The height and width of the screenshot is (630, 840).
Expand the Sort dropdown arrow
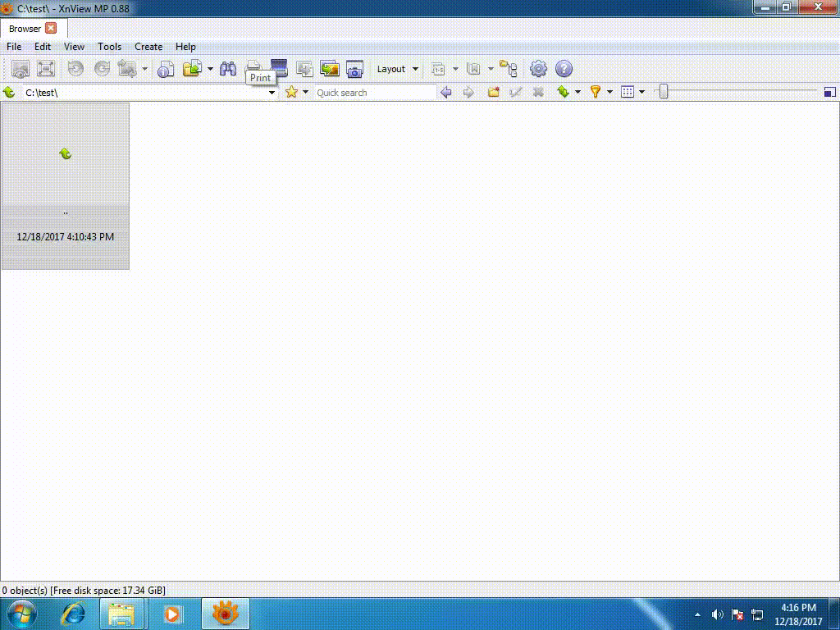tap(577, 92)
